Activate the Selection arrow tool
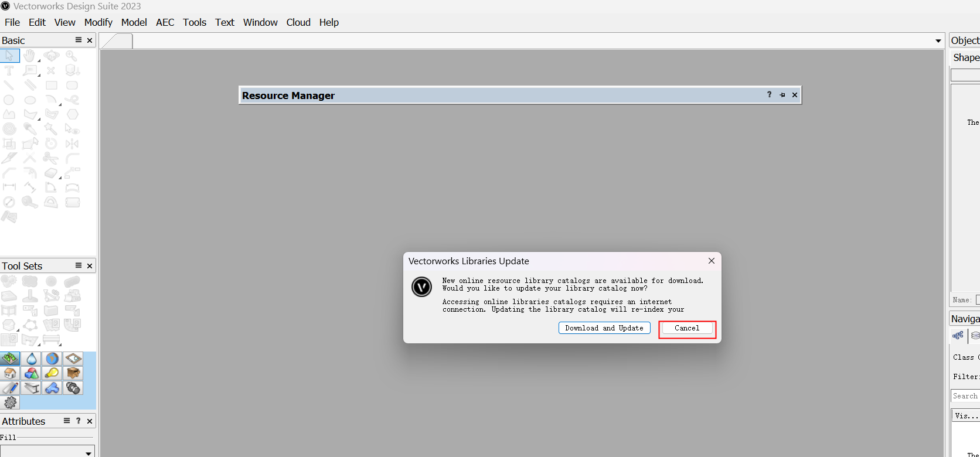Viewport: 980px width, 457px height. point(10,56)
